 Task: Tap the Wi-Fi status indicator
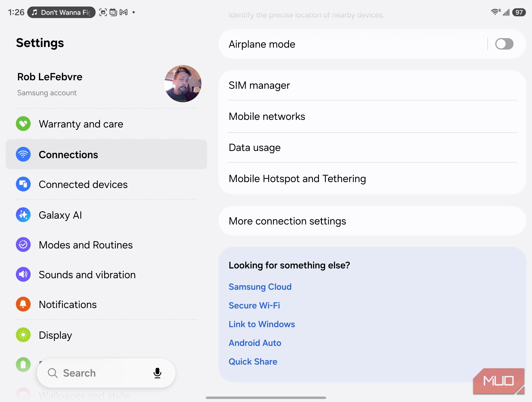click(x=495, y=12)
